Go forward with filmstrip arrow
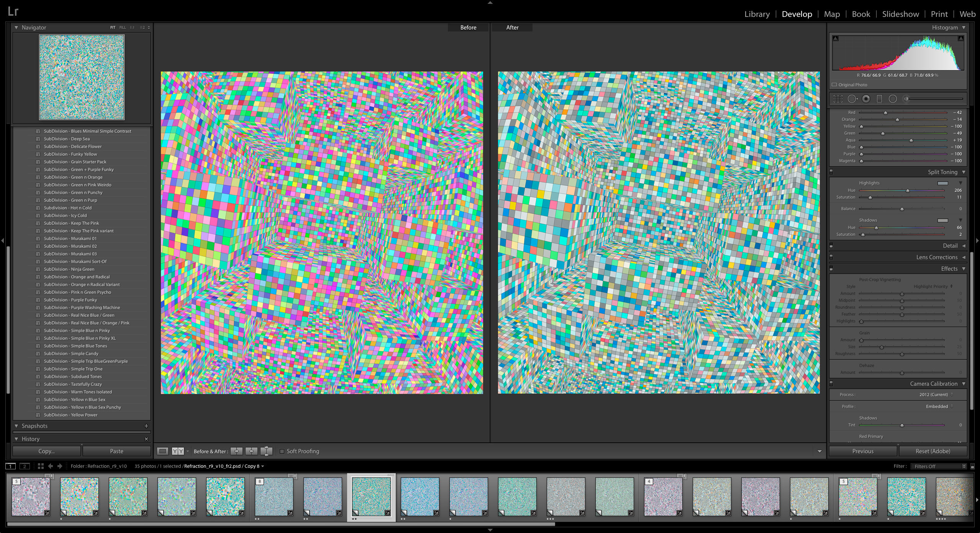This screenshot has width=980, height=533. tap(60, 466)
